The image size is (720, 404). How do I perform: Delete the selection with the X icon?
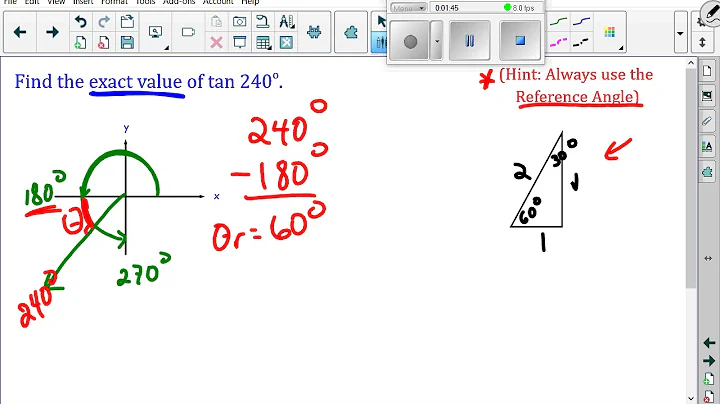[216, 43]
